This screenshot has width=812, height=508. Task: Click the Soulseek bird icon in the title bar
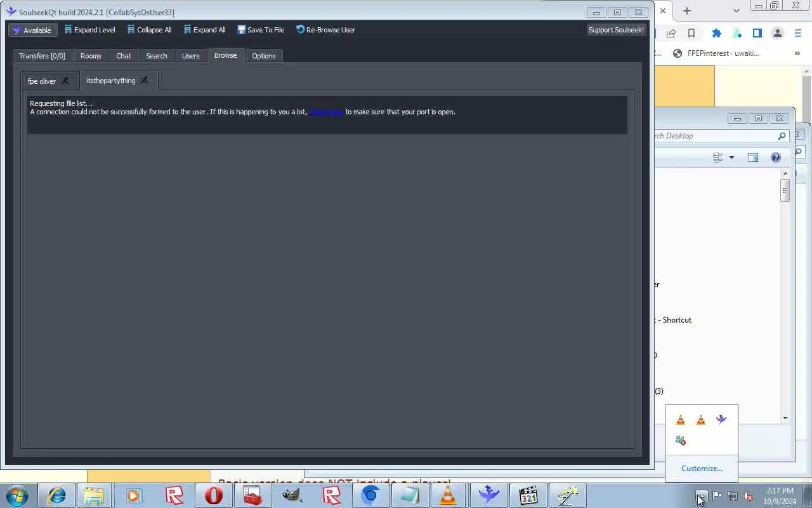point(11,11)
